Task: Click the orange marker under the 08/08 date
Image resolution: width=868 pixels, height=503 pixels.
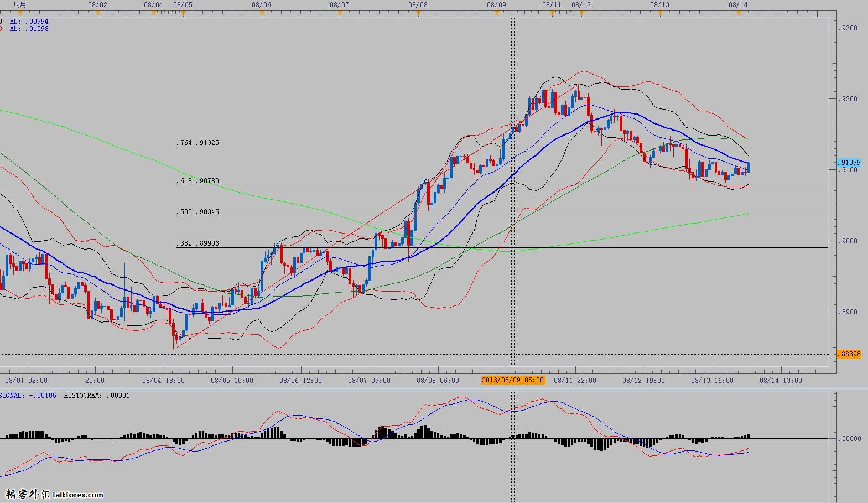Action: 418,14
